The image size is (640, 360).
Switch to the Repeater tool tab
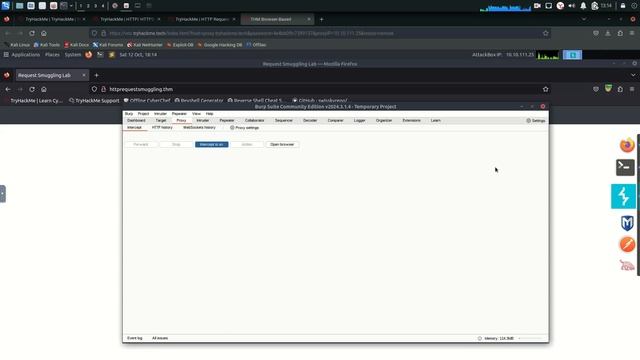[227, 121]
